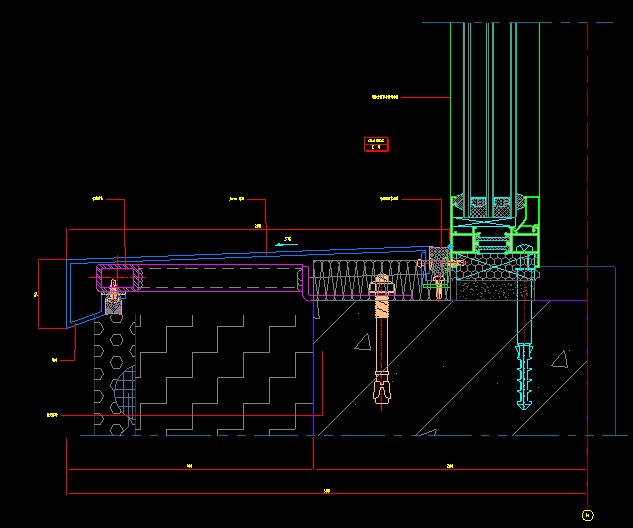This screenshot has height=528, width=633.
Task: Click the yellow leader text pointing to the glazing
Action: pos(385,97)
